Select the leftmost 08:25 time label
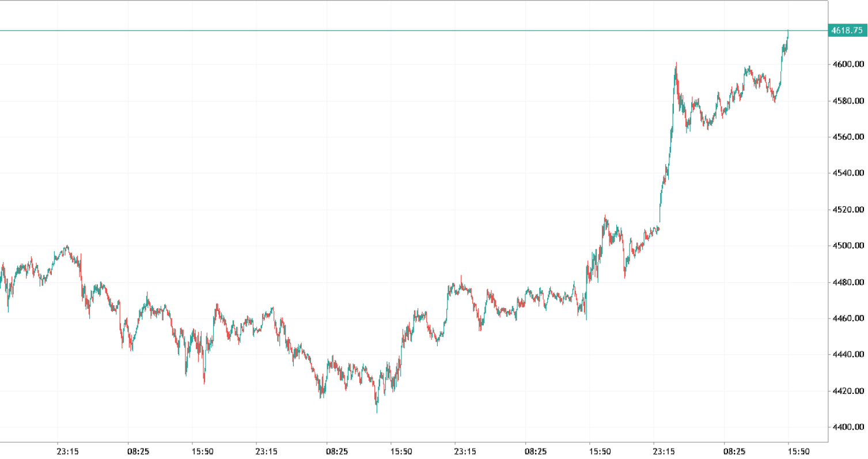 138,451
